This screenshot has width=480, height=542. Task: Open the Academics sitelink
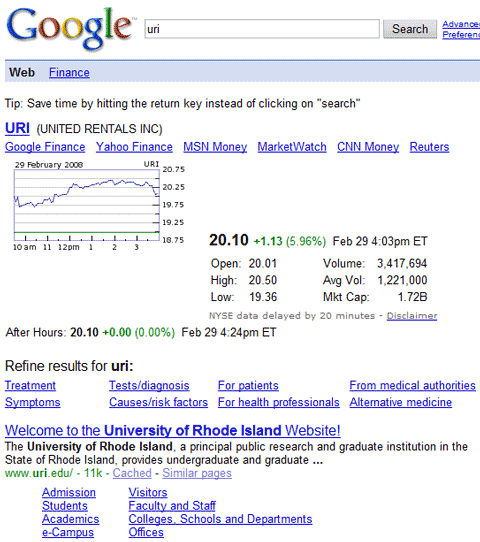click(x=70, y=519)
